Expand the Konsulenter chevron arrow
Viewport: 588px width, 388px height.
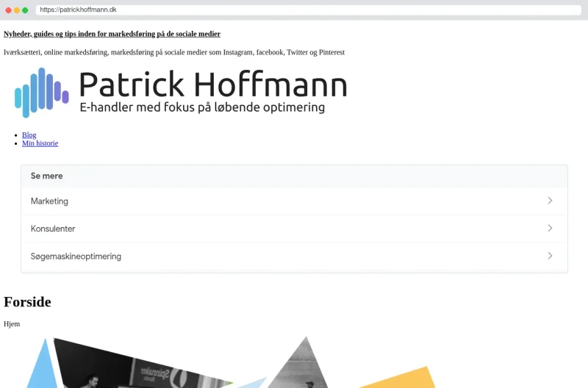coord(550,228)
